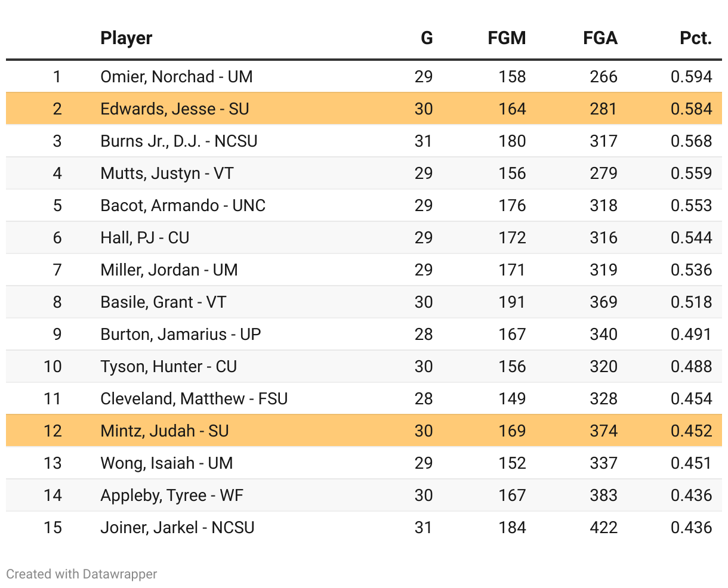Click Cleveland, Matthew - FSU player name
Screen dimensions: 728x588
coord(194,399)
